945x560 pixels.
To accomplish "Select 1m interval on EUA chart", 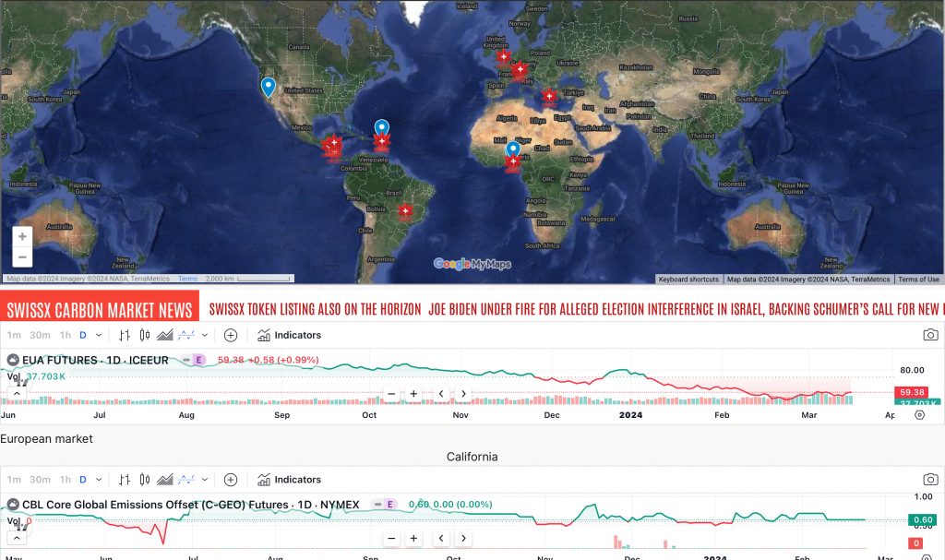I will tap(14, 335).
